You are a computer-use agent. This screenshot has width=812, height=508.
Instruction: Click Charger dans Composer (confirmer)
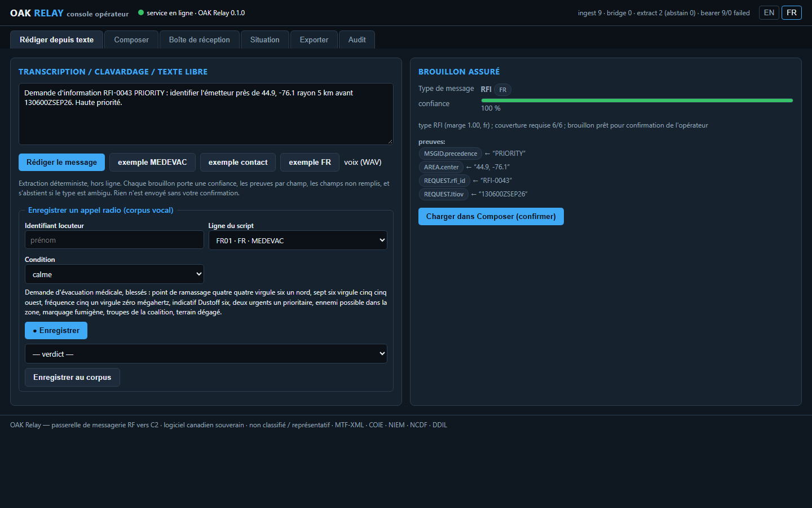[491, 216]
